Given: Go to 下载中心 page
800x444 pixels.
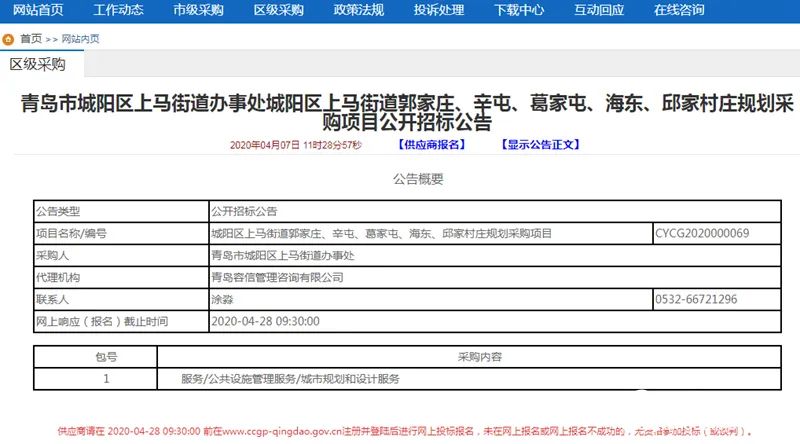Looking at the screenshot, I should pyautogui.click(x=519, y=11).
